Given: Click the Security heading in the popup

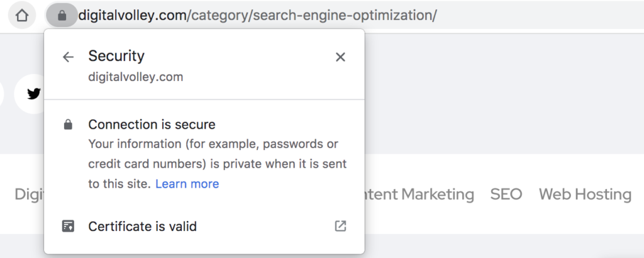Looking at the screenshot, I should coord(116,56).
